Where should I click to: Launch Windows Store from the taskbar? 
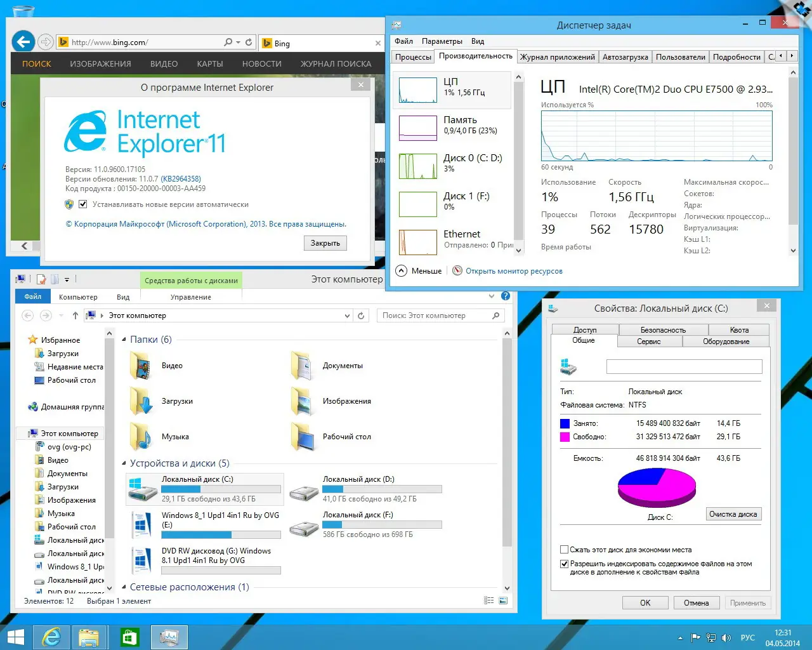(x=129, y=637)
